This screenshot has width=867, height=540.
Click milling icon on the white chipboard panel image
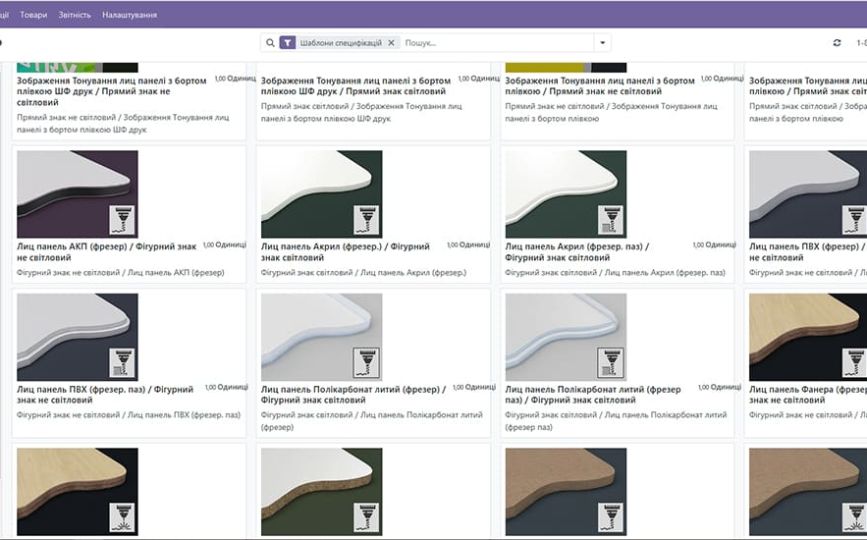tap(366, 517)
